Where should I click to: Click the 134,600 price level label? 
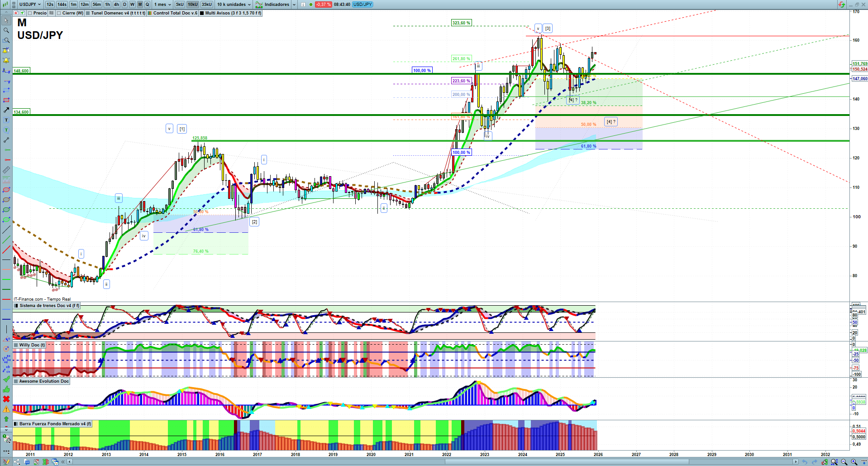[x=21, y=112]
